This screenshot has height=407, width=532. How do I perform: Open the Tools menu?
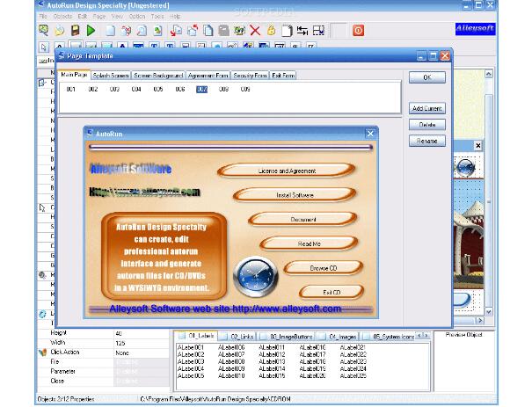157,16
